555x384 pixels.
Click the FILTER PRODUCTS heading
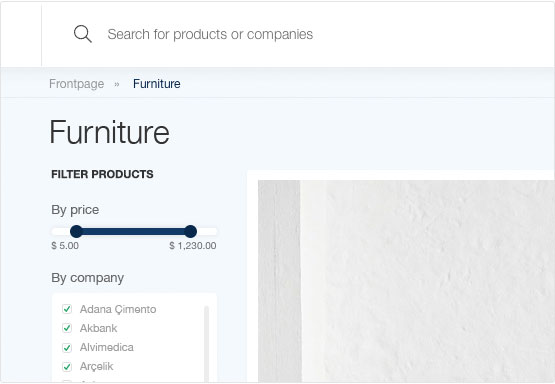point(102,174)
